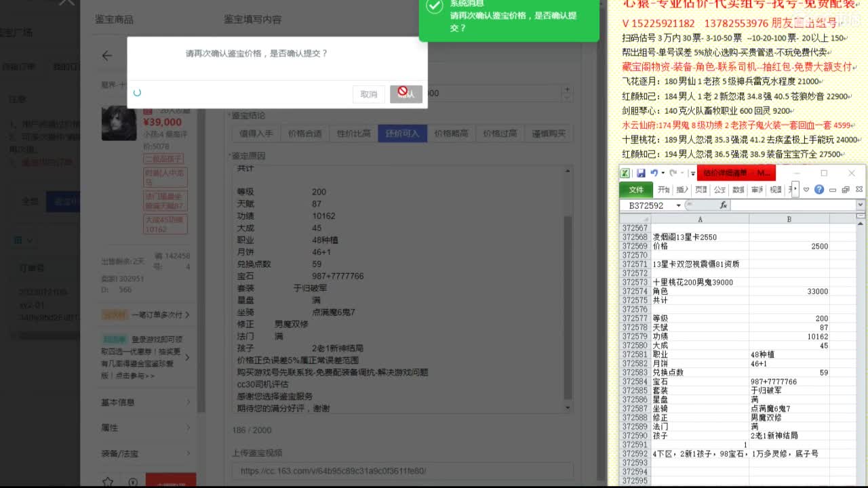Click the 取消 button in the confirmation dialog
The width and height of the screenshot is (868, 488).
(x=368, y=95)
